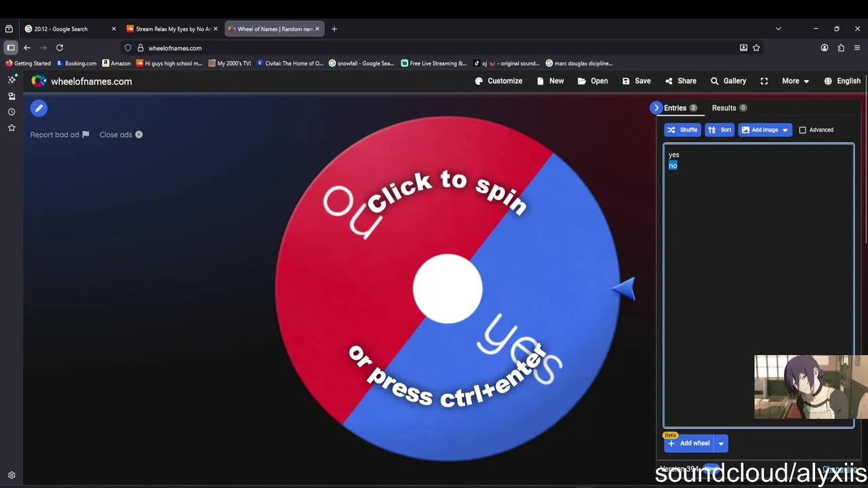The image size is (868, 488).
Task: Open the tab groups icon left of the Google Search tab
Action: point(9,29)
